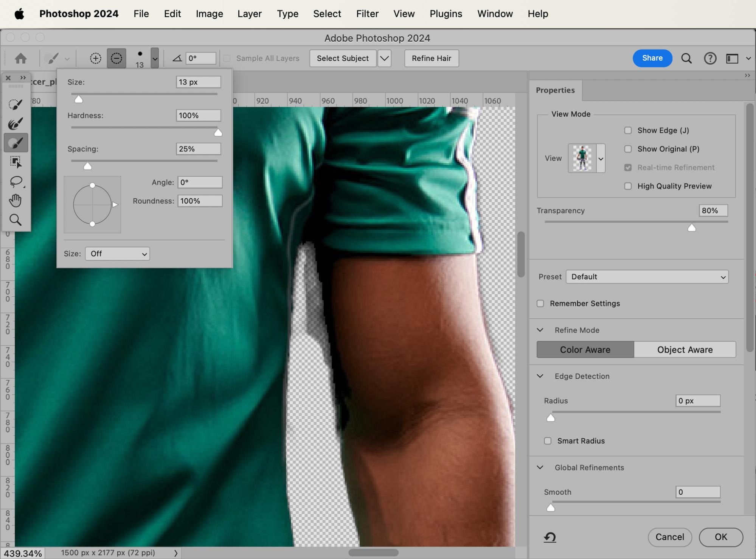756x559 pixels.
Task: Open the workspace switcher chevron
Action: tap(748, 58)
